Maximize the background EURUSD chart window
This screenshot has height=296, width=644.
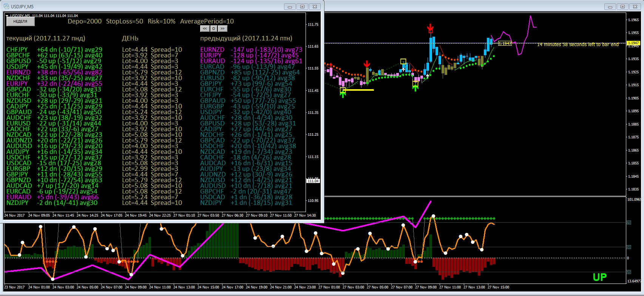622,6
